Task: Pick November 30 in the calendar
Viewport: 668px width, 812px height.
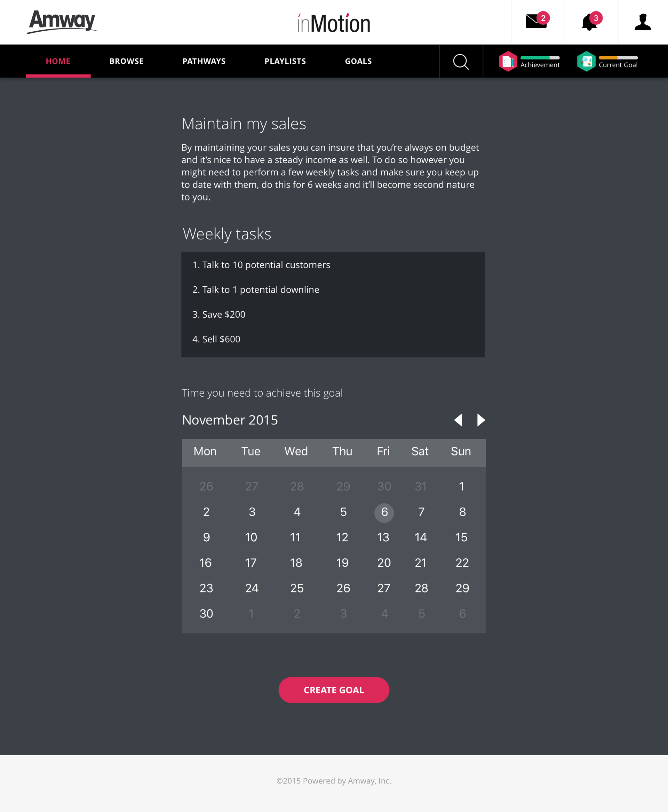Action: (x=206, y=613)
